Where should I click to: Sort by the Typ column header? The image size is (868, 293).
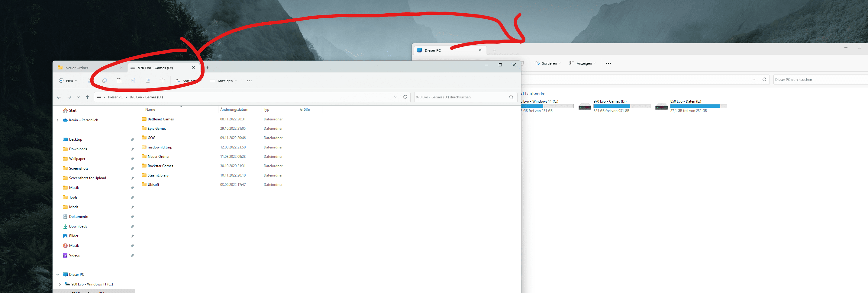tap(266, 109)
